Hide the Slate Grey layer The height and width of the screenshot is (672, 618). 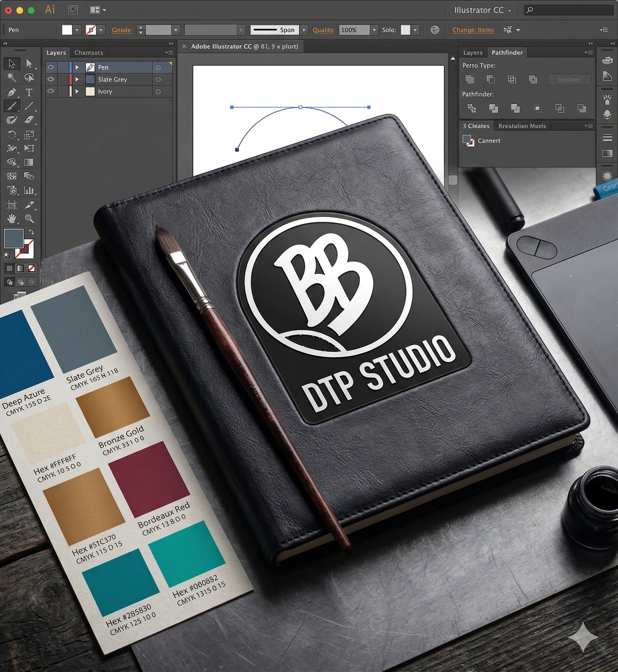pyautogui.click(x=50, y=79)
